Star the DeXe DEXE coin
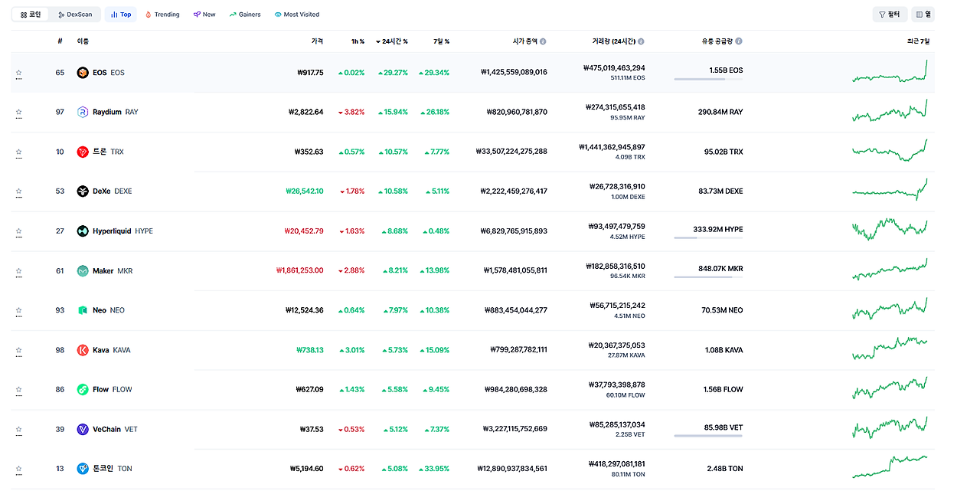980x491 pixels. [x=19, y=192]
